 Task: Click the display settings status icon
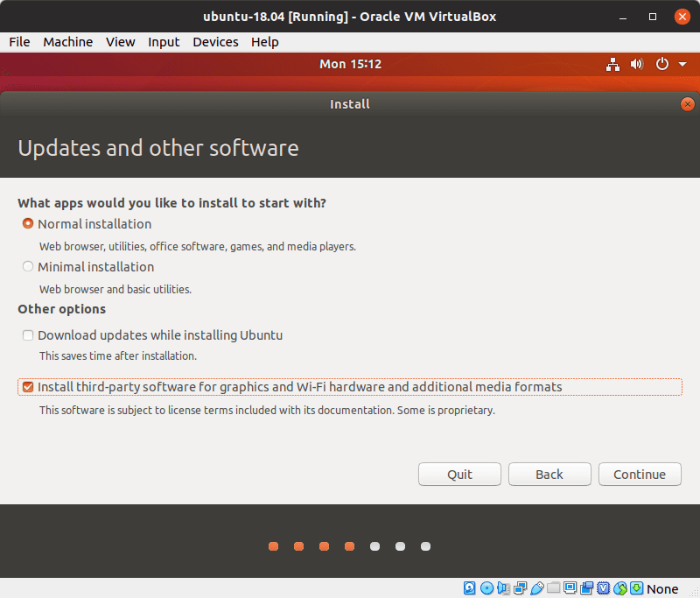570,587
